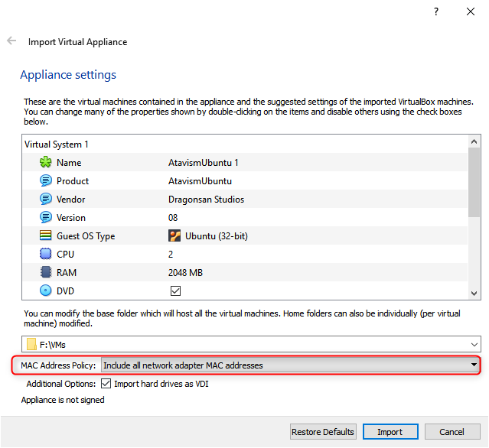Click the Vendor speech bubble icon
The height and width of the screenshot is (448, 489).
coord(45,200)
